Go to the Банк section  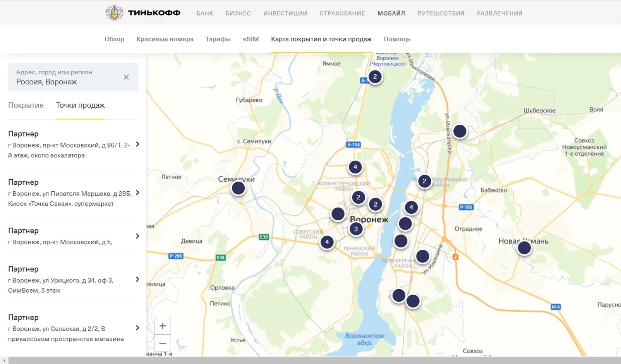pos(205,13)
